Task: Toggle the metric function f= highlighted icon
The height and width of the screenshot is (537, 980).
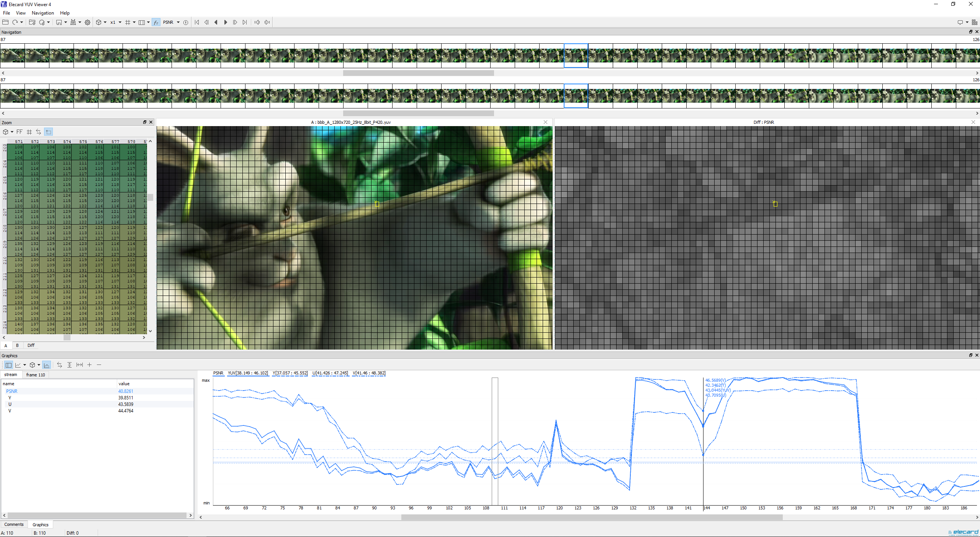Action: [x=155, y=22]
